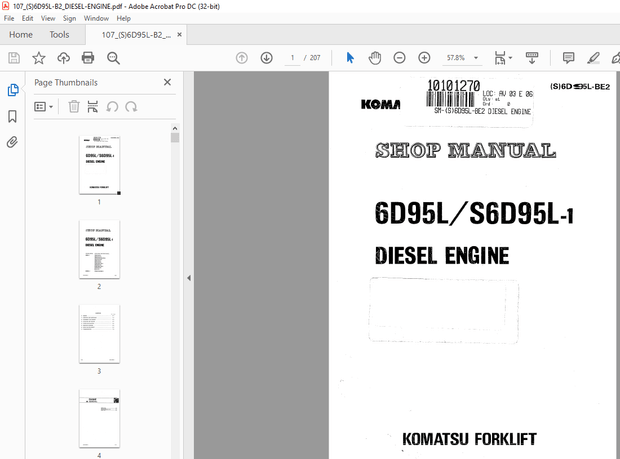Go to the previous page
This screenshot has width=620, height=459.
[x=242, y=58]
